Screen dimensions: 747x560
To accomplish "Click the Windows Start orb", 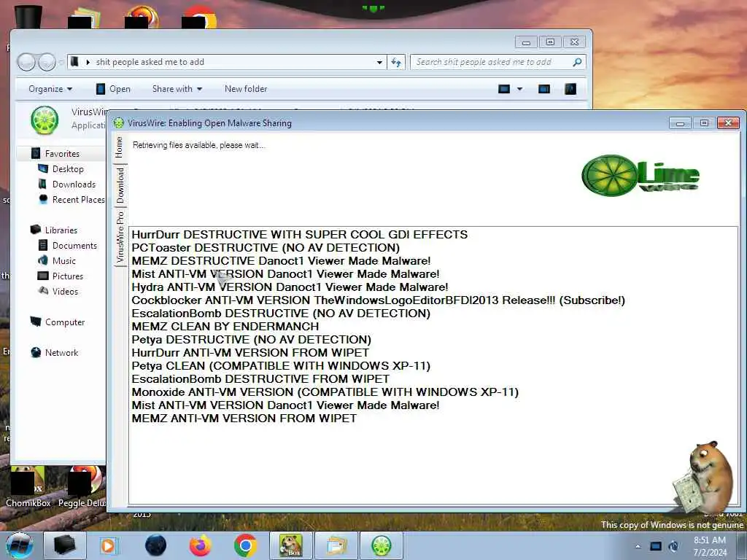I will pyautogui.click(x=19, y=545).
